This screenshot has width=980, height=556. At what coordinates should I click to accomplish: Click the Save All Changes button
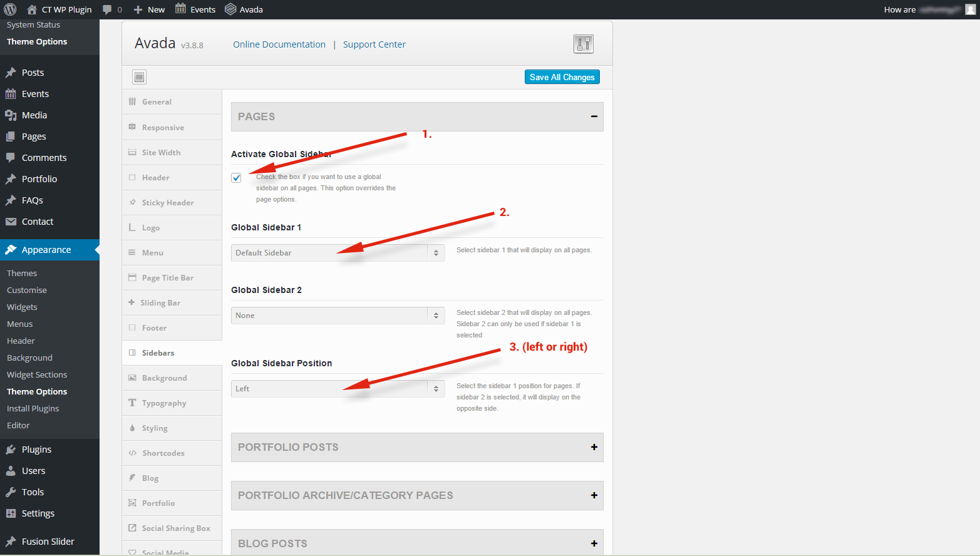562,77
